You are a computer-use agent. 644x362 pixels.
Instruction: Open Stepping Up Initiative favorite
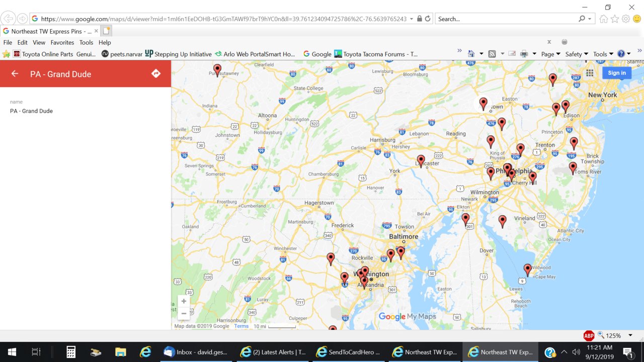[178, 54]
